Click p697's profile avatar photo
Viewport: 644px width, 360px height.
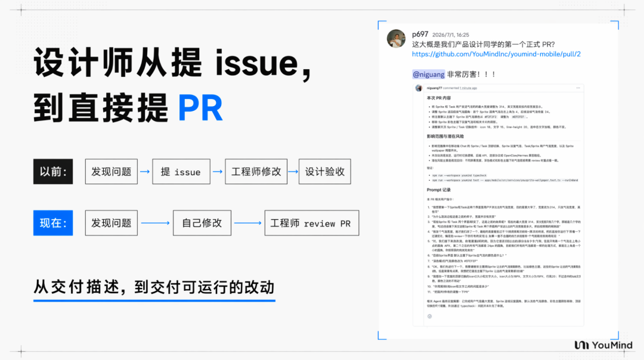click(x=396, y=39)
